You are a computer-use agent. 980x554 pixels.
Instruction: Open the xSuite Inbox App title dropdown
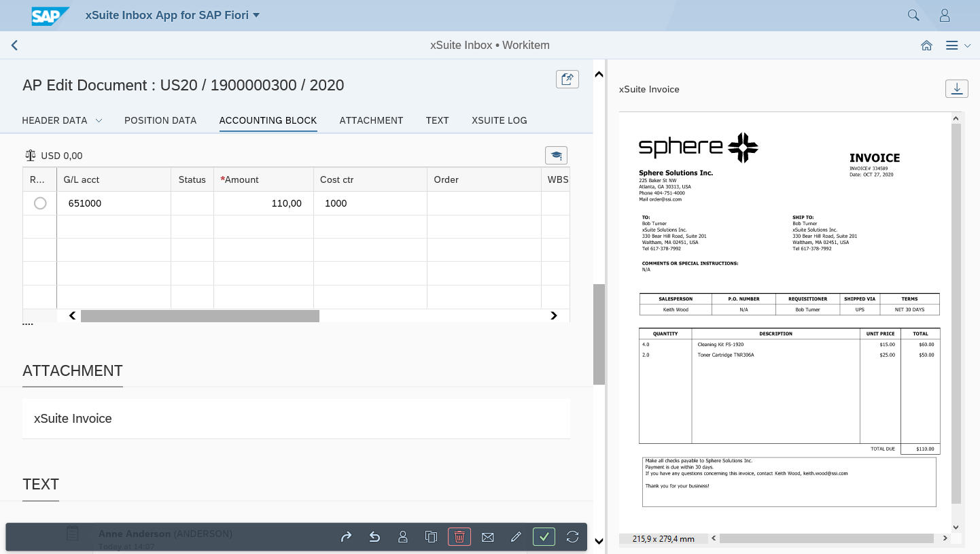tap(256, 15)
